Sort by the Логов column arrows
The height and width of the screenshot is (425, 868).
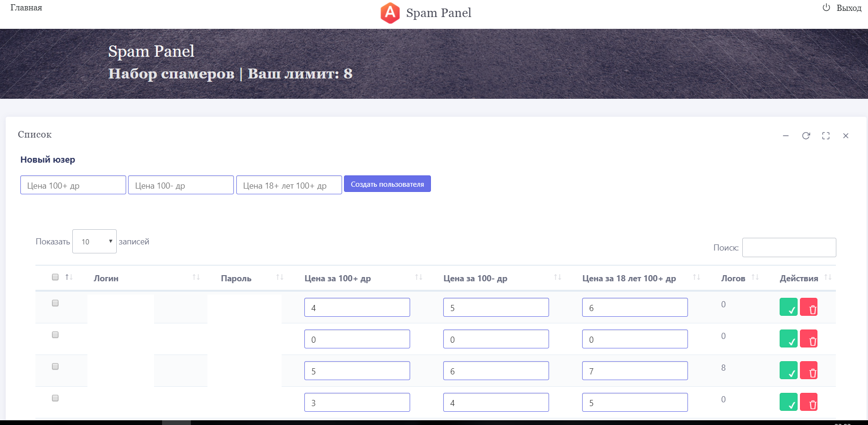(x=755, y=277)
